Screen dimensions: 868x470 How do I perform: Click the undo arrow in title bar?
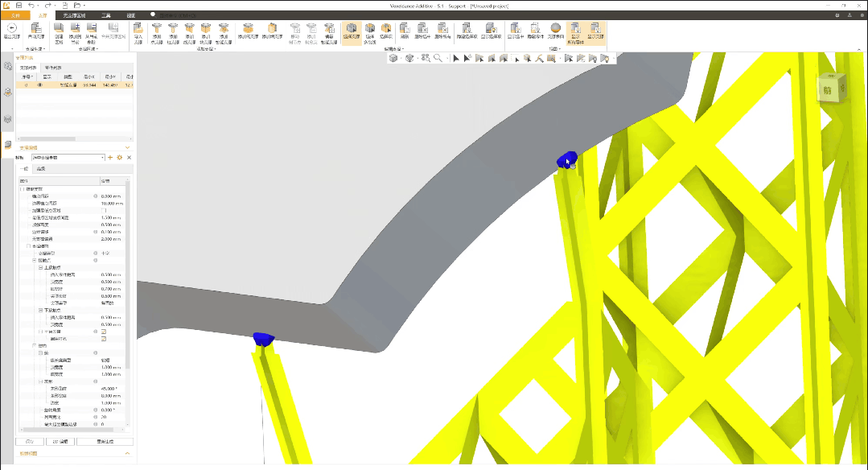[31, 6]
